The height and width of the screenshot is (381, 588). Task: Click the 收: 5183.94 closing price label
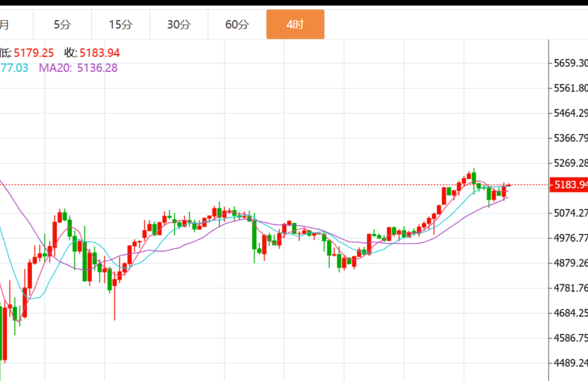92,53
